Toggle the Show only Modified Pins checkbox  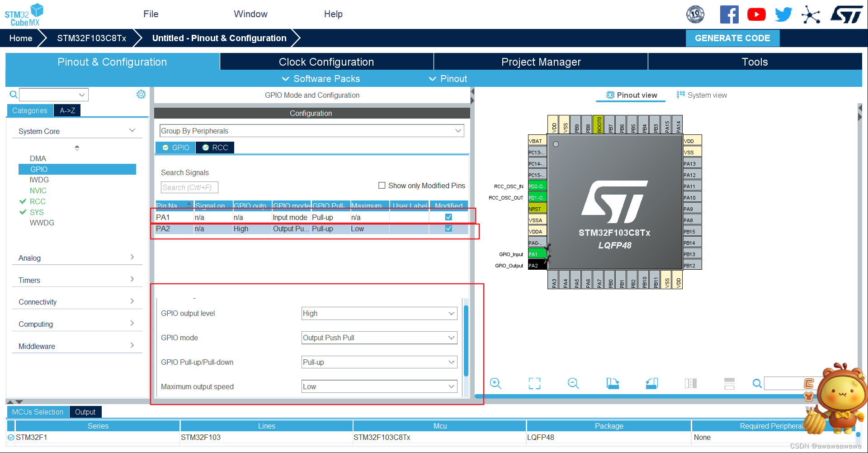pos(382,185)
